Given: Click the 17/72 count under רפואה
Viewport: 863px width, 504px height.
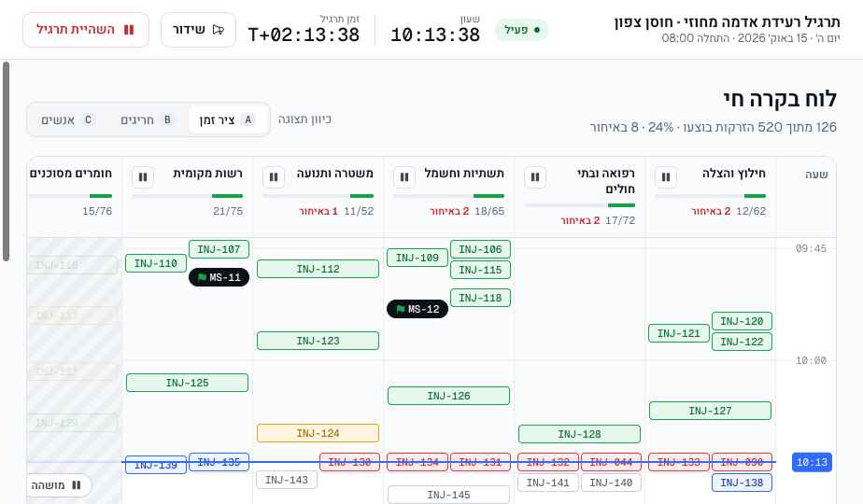Looking at the screenshot, I should point(620,220).
